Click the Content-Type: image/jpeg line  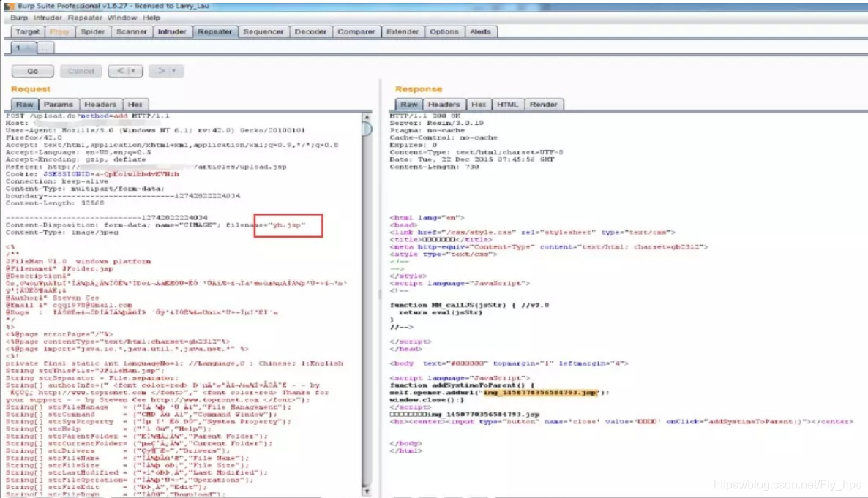62,233
